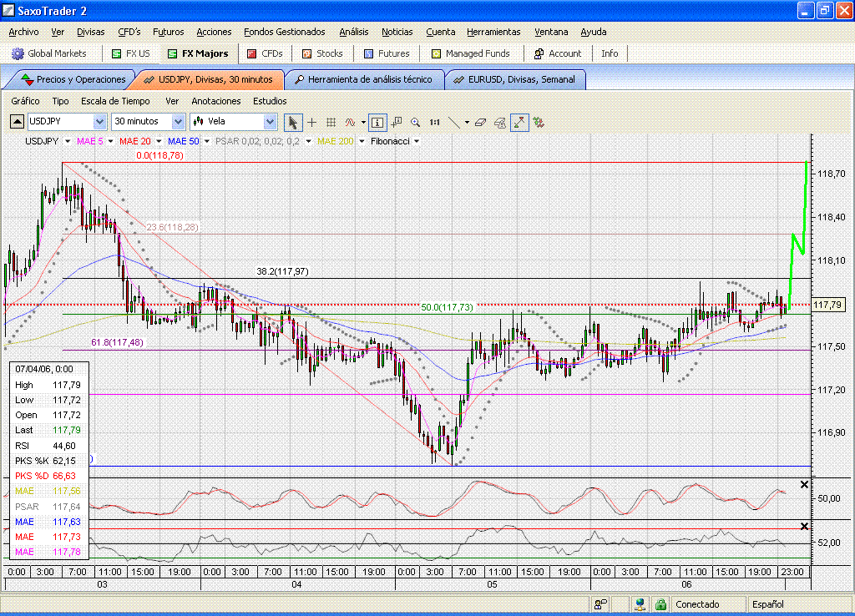This screenshot has height=616, width=855.
Task: Open the Stocks workspace
Action: [323, 53]
